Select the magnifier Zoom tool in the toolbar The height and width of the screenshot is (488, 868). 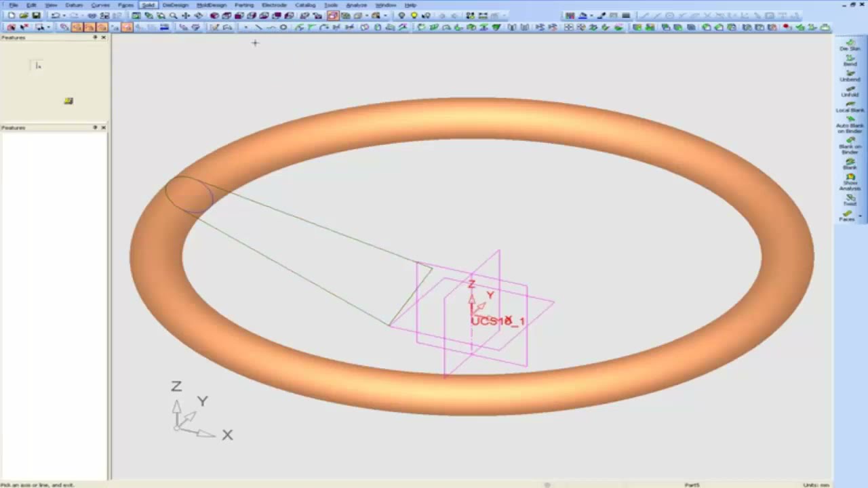click(x=174, y=16)
